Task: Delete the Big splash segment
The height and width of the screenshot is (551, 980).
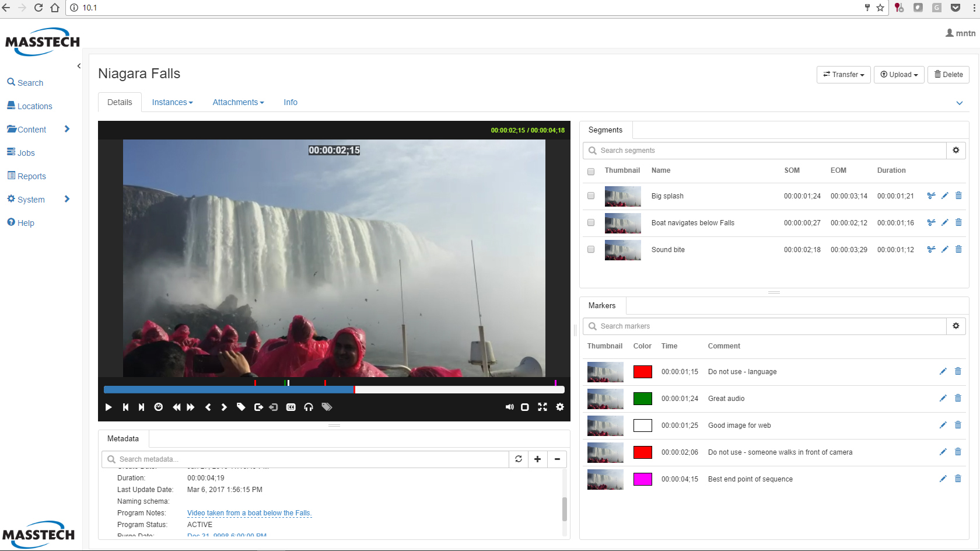Action: click(958, 196)
